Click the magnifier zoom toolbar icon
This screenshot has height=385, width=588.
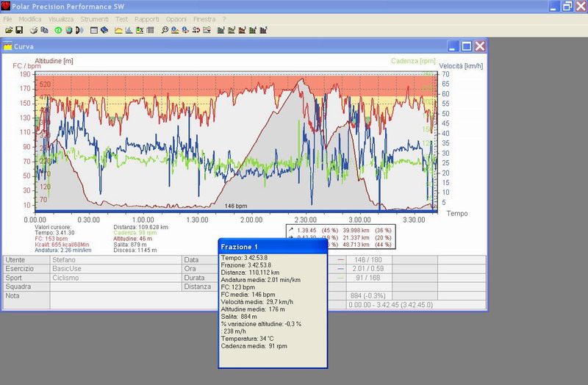165,30
